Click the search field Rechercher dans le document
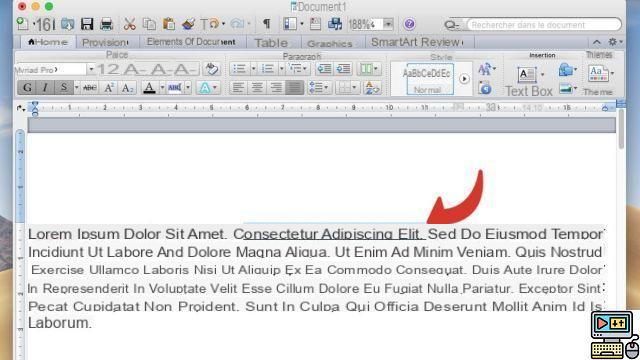The width and height of the screenshot is (640, 360). [x=544, y=25]
